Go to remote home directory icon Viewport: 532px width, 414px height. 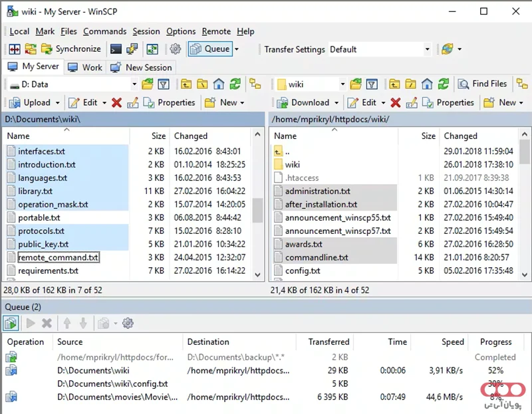(427, 84)
